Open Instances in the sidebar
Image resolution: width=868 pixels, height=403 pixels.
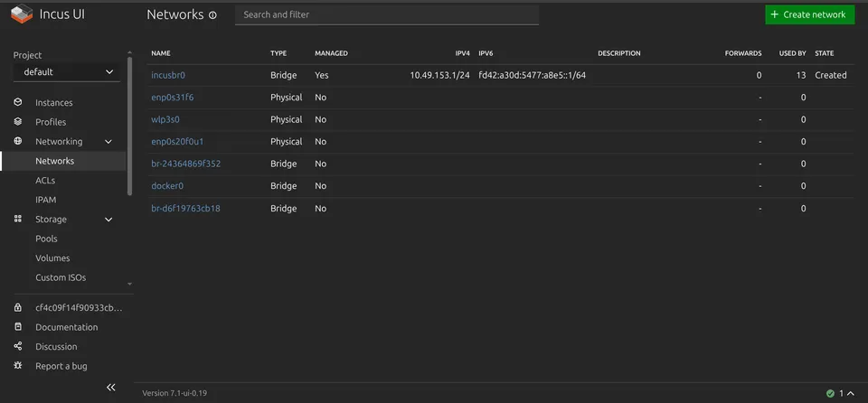click(x=53, y=102)
